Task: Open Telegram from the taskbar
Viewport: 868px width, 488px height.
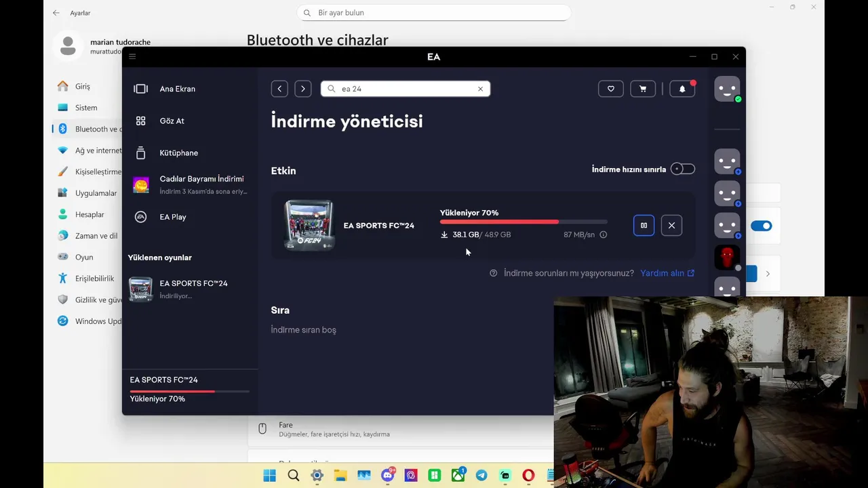Action: tap(481, 476)
